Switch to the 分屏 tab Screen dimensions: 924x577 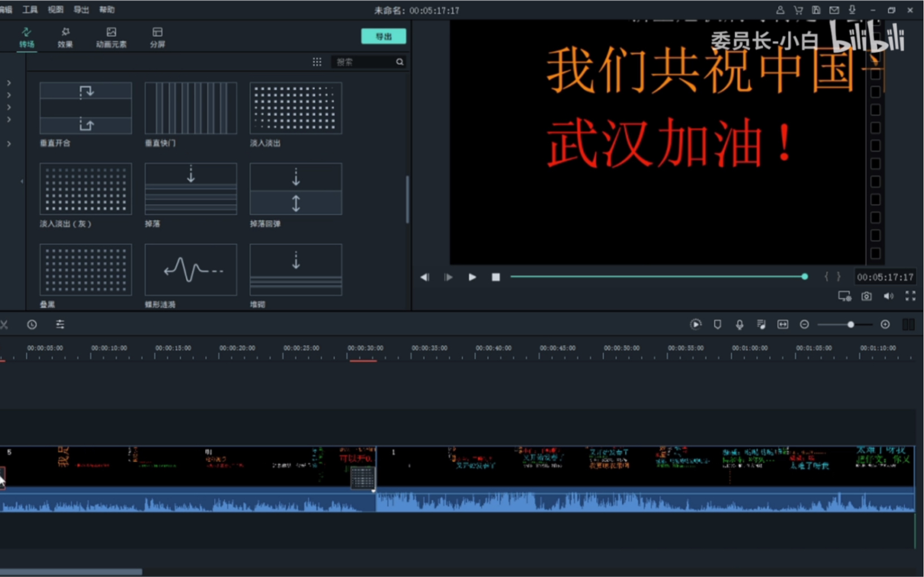158,37
